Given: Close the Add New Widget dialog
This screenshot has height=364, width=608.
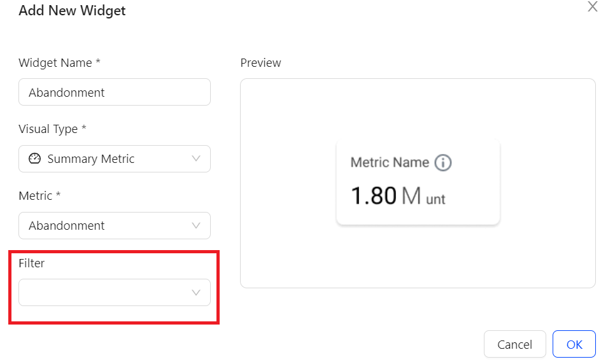Looking at the screenshot, I should click(x=593, y=6).
